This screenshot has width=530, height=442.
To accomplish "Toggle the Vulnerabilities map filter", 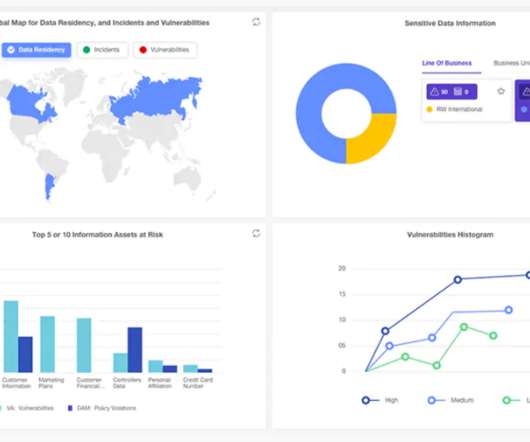I will pyautogui.click(x=165, y=50).
